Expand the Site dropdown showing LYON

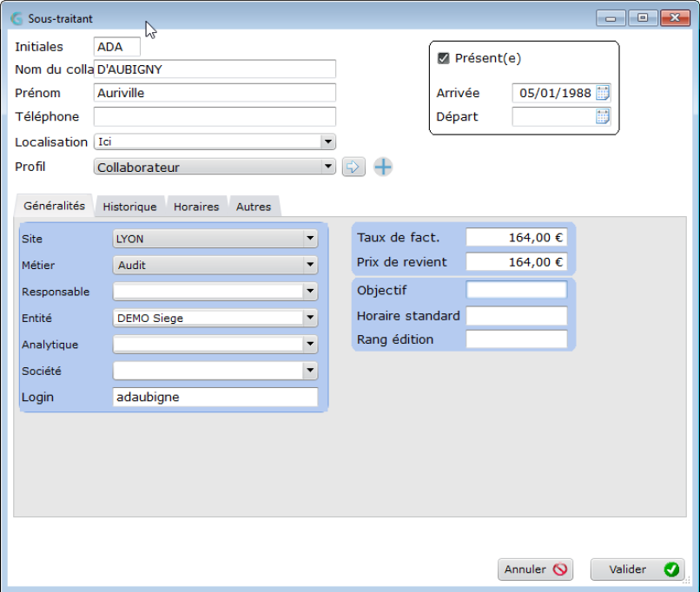click(x=310, y=239)
